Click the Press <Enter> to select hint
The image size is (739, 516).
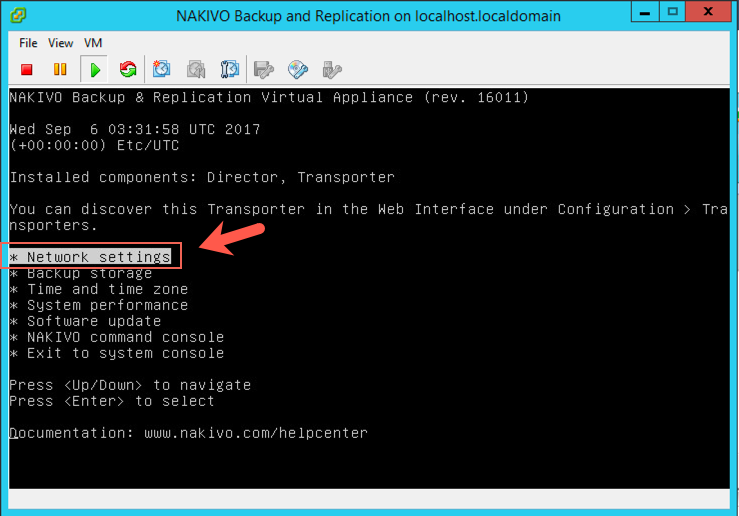tap(112, 401)
